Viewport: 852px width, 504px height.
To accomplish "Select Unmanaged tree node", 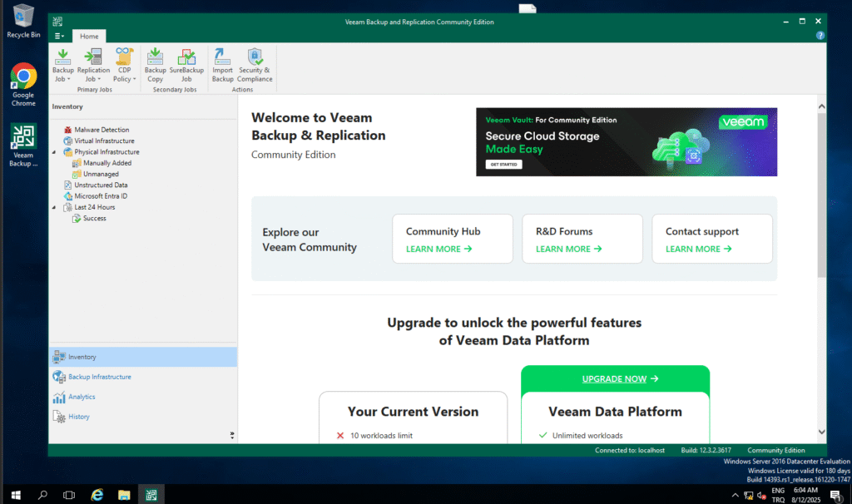I will pos(101,175).
